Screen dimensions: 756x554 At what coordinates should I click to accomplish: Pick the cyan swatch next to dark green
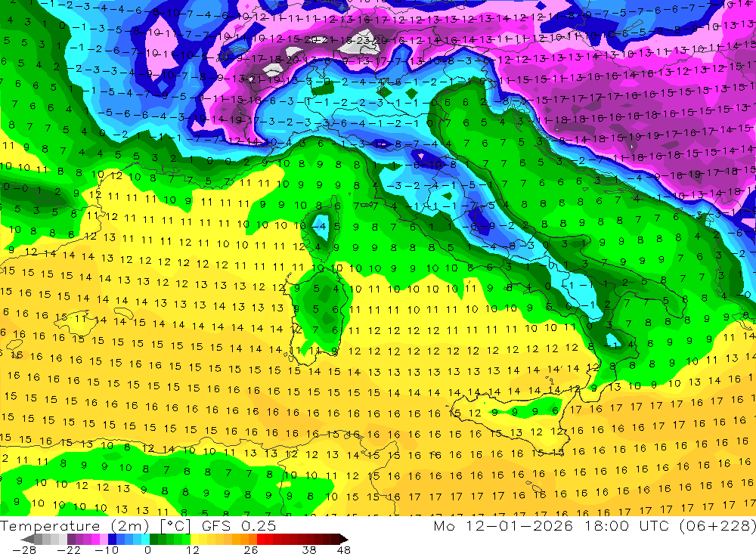click(145, 539)
